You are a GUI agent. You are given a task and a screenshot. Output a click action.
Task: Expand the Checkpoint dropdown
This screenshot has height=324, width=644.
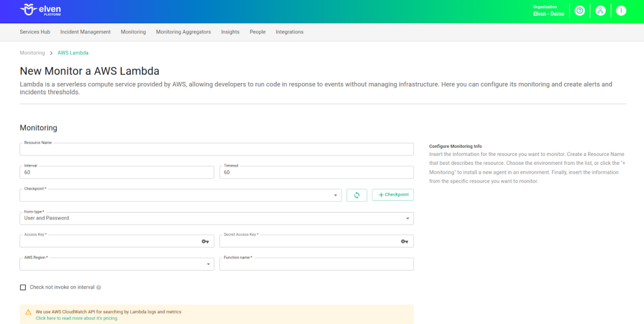pyautogui.click(x=335, y=196)
